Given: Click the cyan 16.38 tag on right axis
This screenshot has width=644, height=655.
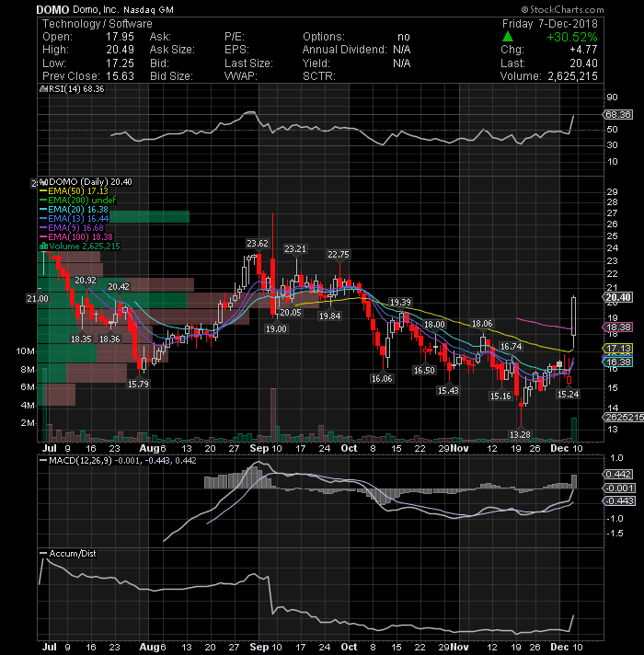Looking at the screenshot, I should 618,362.
